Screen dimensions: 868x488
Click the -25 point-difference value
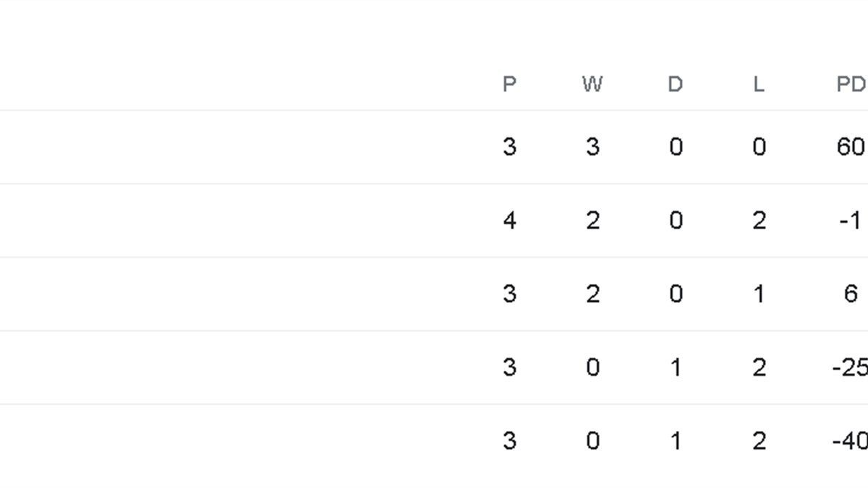pyautogui.click(x=850, y=367)
